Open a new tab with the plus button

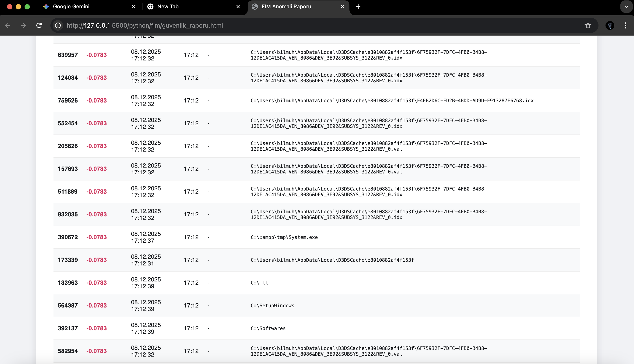click(358, 7)
